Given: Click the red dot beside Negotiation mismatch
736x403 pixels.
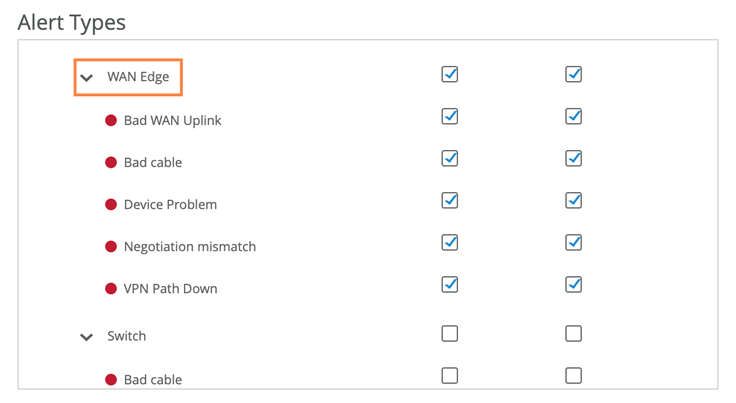Looking at the screenshot, I should [111, 247].
